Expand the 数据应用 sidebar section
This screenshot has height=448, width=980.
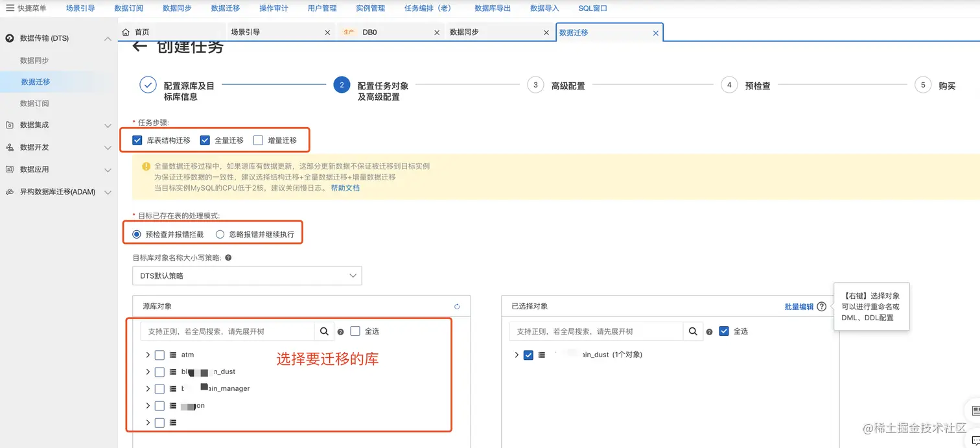pos(108,169)
